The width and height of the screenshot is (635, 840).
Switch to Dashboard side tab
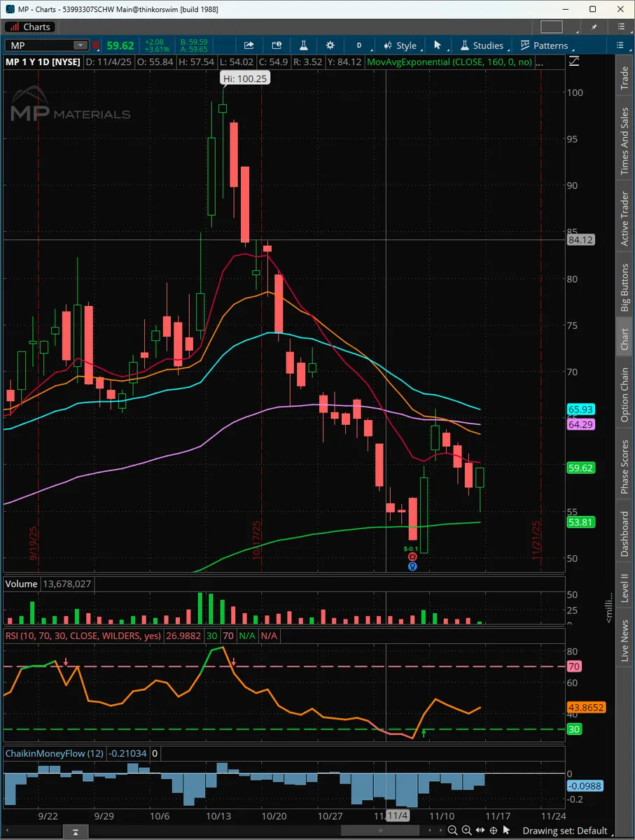coord(624,534)
